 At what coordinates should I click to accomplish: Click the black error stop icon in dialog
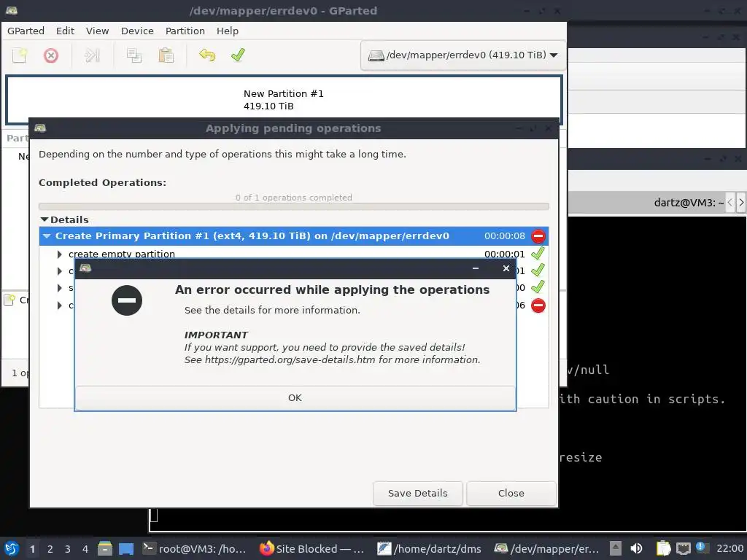[127, 300]
